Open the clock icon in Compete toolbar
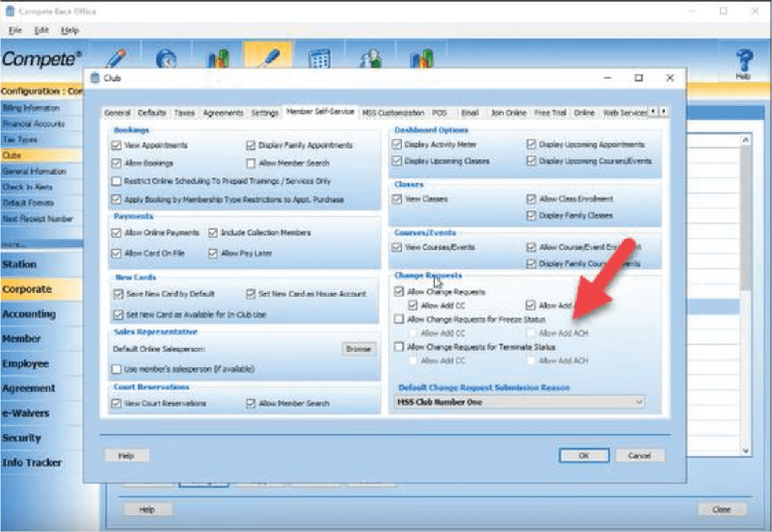Viewport: 772px width, 532px height. pyautogui.click(x=166, y=59)
